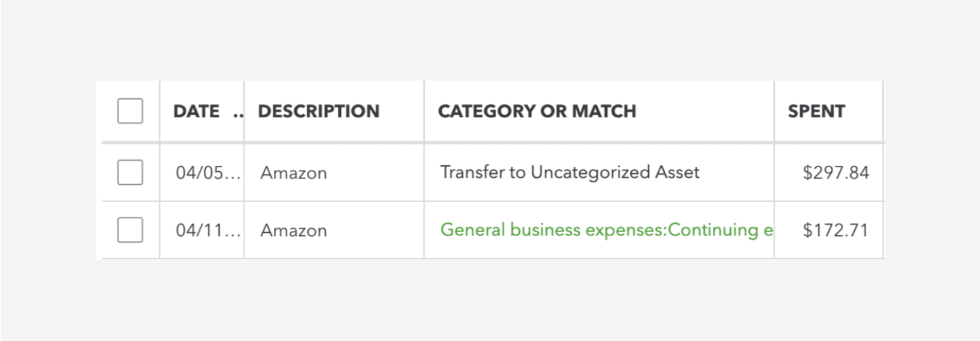The image size is (980, 341).
Task: Open the Transfer to Uncategorized Asset category
Action: (570, 172)
